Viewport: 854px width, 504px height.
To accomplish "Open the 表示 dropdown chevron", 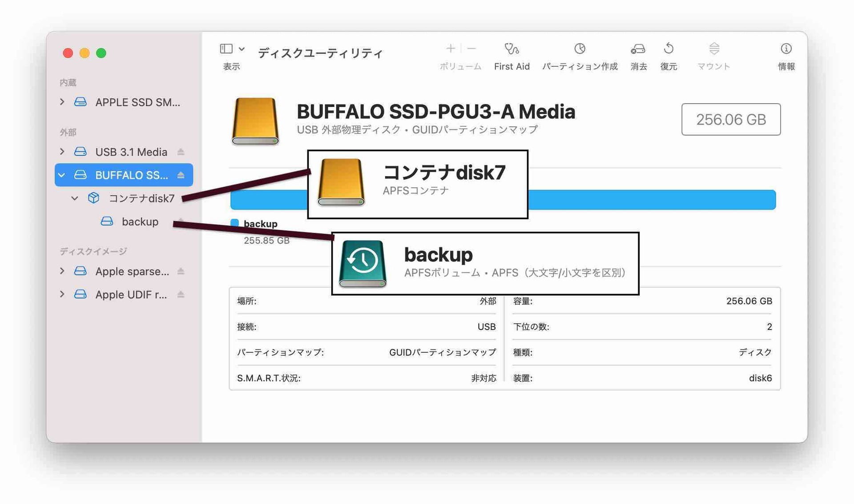I will coord(242,49).
